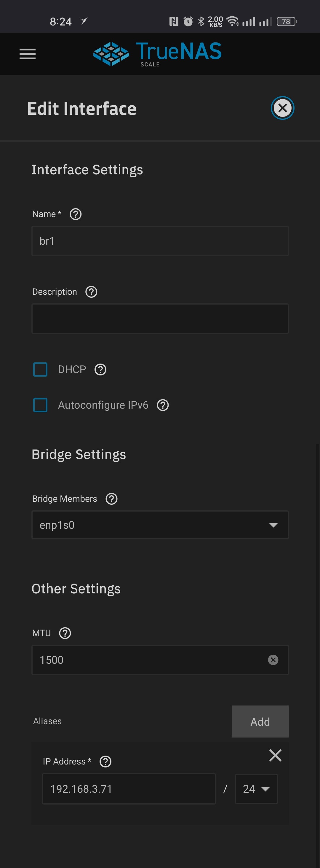
Task: Focus the Name field containing br1
Action: click(160, 241)
